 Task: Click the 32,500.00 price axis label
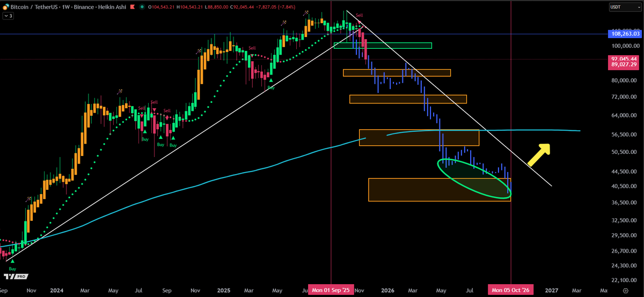(x=625, y=220)
